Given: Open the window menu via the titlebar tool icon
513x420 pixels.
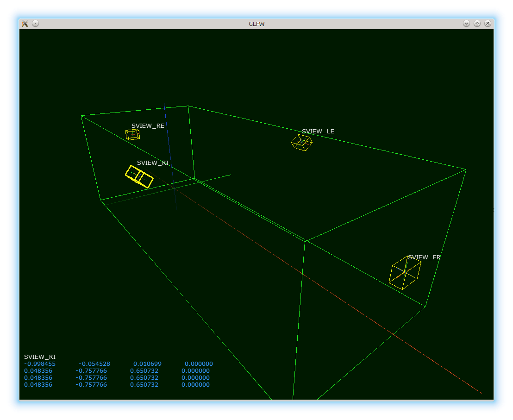Looking at the screenshot, I should pyautogui.click(x=25, y=23).
